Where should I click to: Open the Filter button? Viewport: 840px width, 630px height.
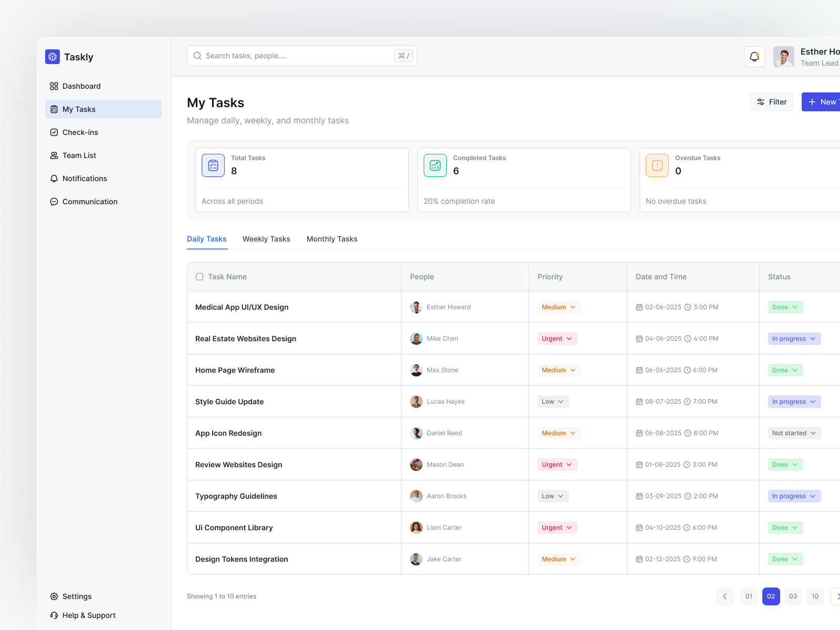pyautogui.click(x=772, y=102)
